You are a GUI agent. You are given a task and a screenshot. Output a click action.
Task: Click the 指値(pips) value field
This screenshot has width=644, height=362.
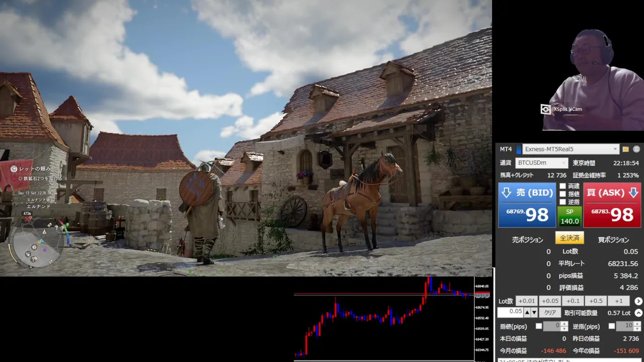[x=552, y=326]
